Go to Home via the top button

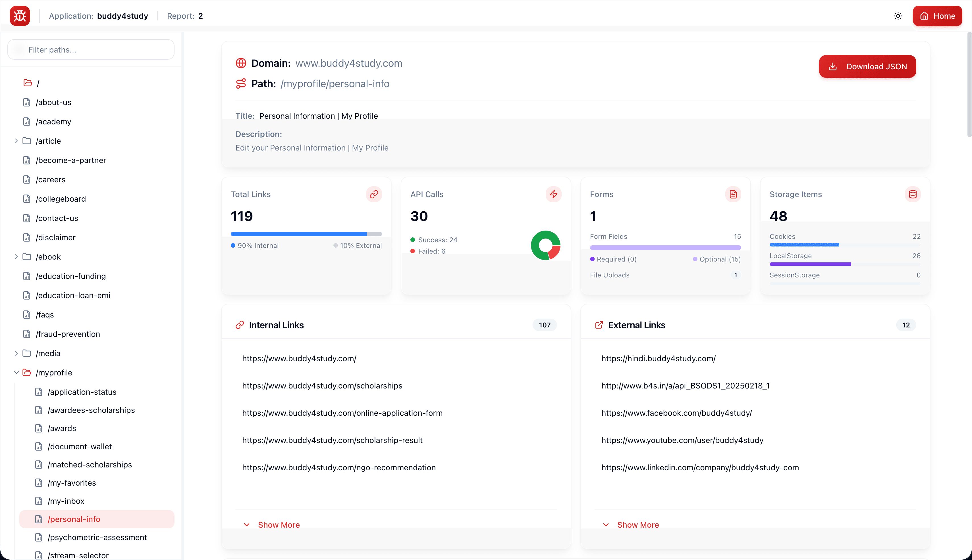(937, 16)
